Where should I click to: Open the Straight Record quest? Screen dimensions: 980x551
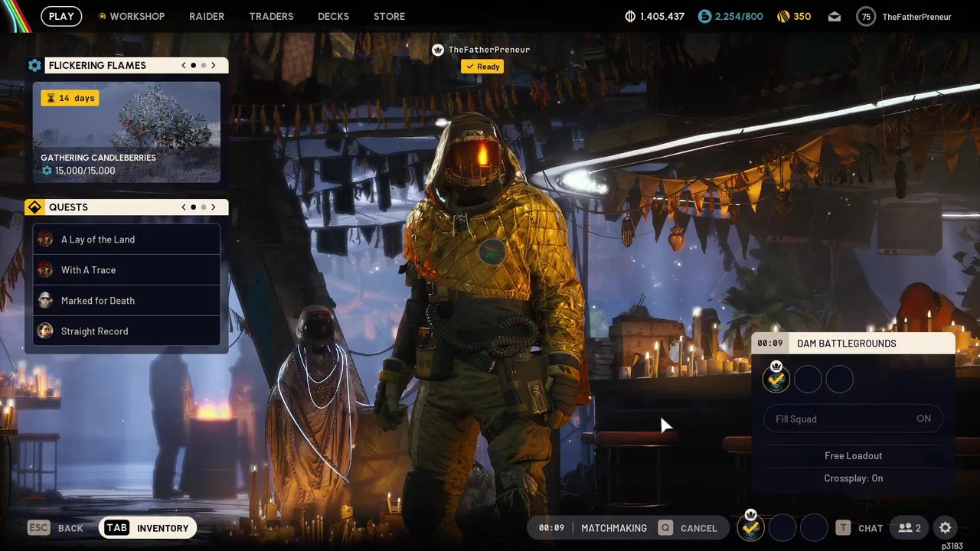[126, 331]
